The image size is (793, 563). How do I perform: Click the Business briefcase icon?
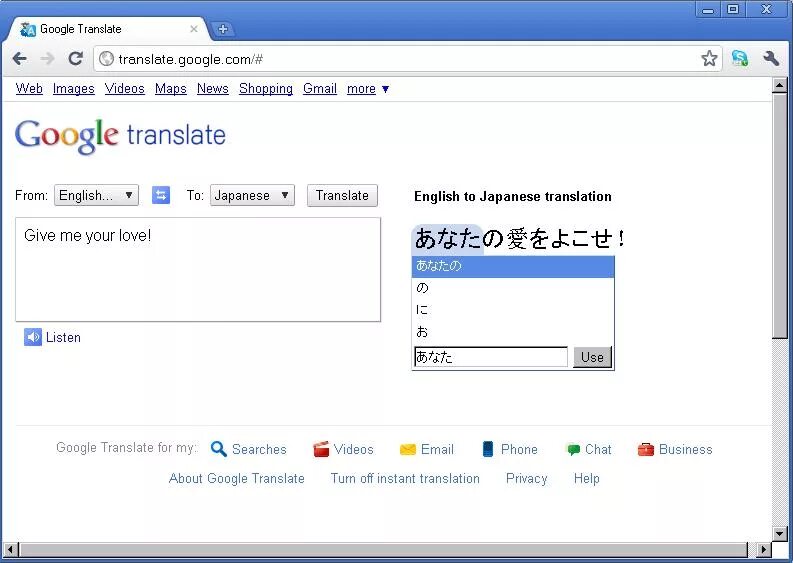pos(646,449)
